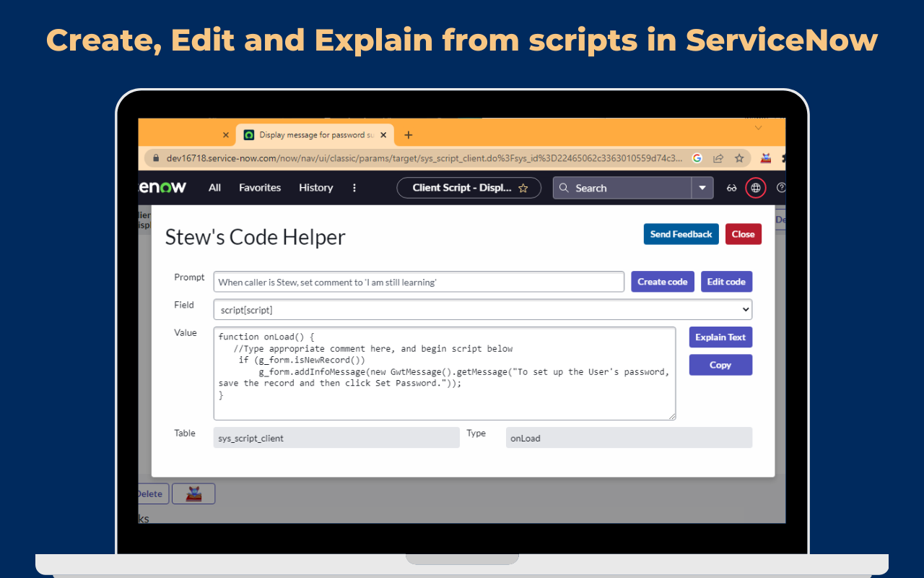924x578 pixels.
Task: Close the Code Helper dialog with Close button
Action: (743, 234)
